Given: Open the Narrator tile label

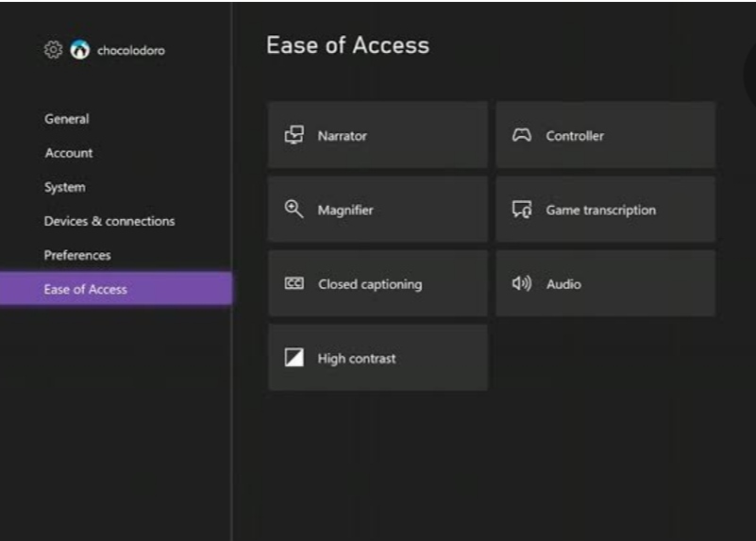Looking at the screenshot, I should tap(343, 136).
